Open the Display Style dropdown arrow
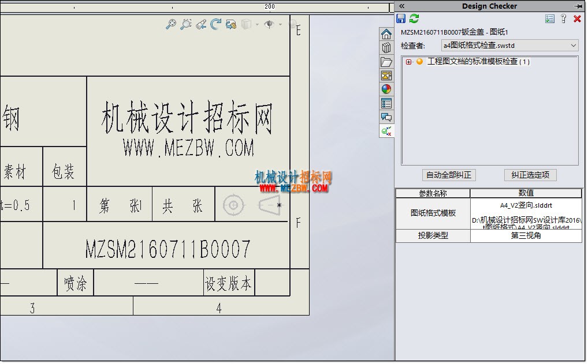 click(257, 25)
